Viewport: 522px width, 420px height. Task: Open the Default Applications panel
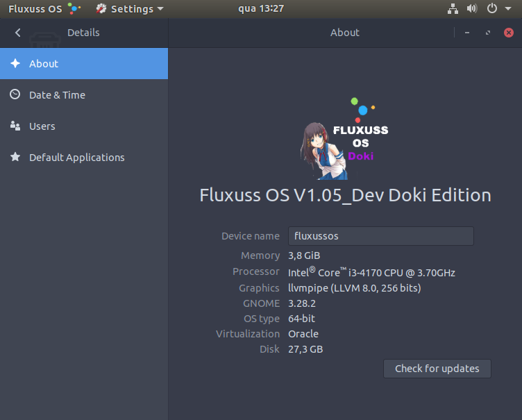pyautogui.click(x=84, y=157)
